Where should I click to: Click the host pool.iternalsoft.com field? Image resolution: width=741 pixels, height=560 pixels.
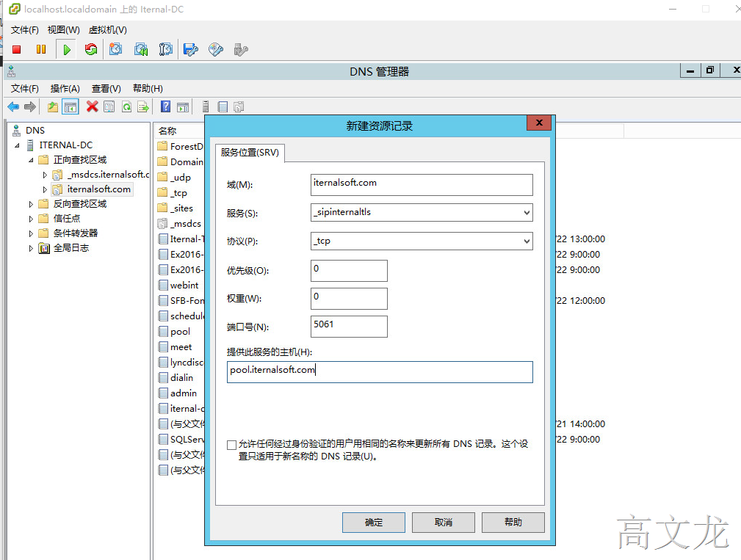pyautogui.click(x=380, y=372)
